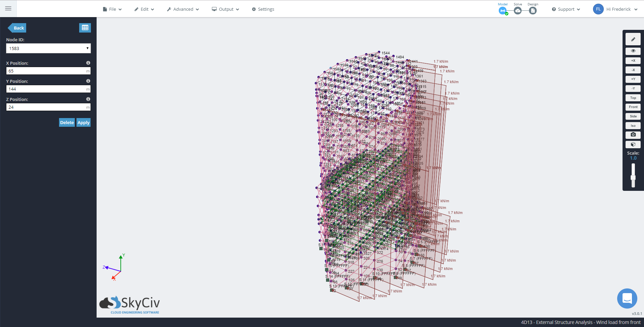Switch to the Top view
This screenshot has height=327, width=644.
click(633, 98)
